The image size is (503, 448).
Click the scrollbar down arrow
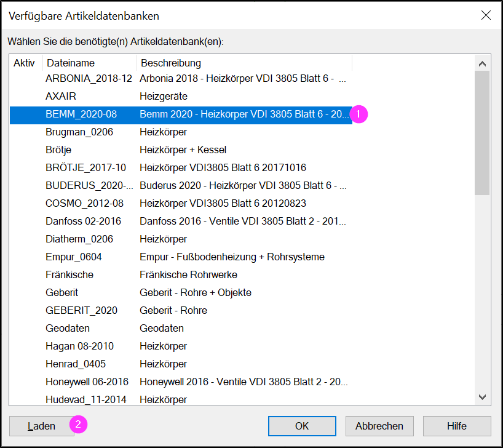coord(482,398)
